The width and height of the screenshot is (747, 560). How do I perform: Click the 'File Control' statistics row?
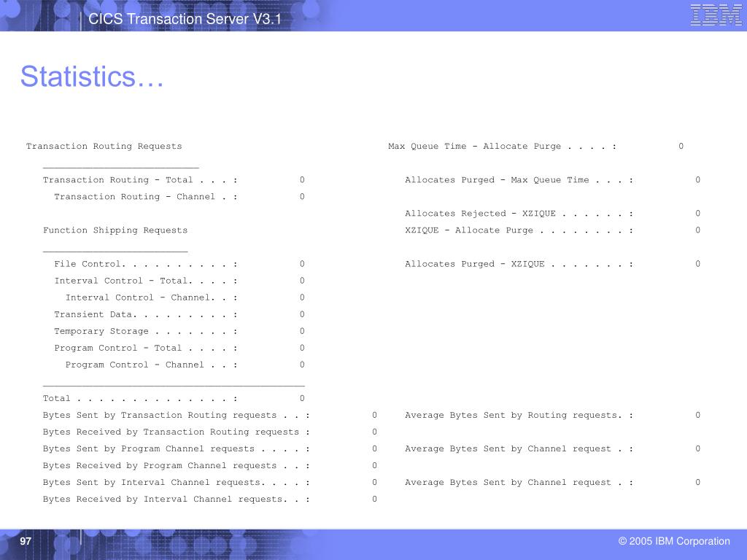[179, 264]
